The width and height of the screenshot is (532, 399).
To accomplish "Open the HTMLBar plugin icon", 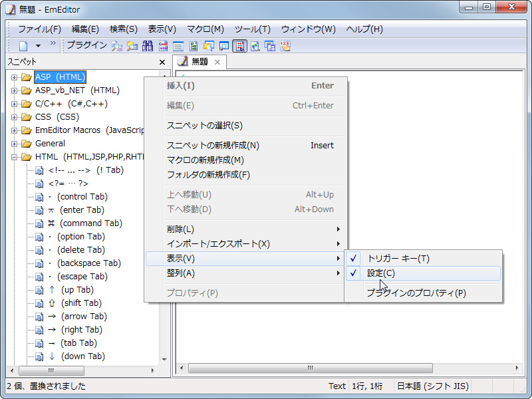I will [163, 46].
